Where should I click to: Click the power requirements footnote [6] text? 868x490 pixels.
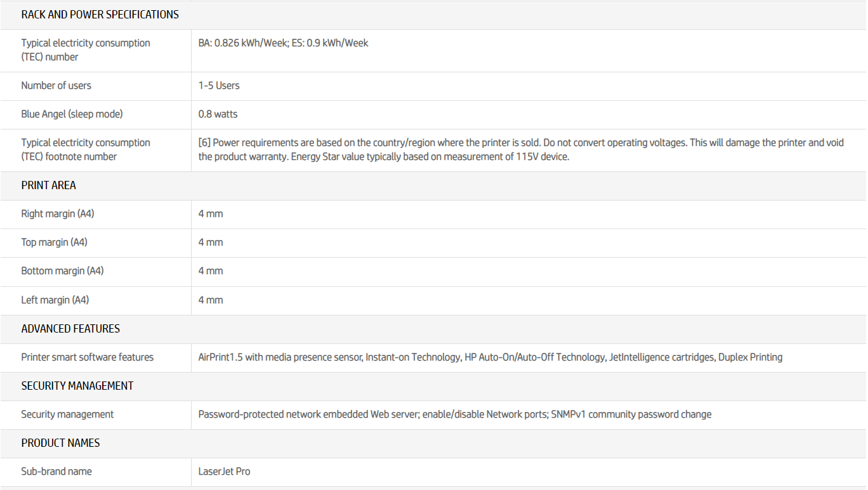click(520, 150)
